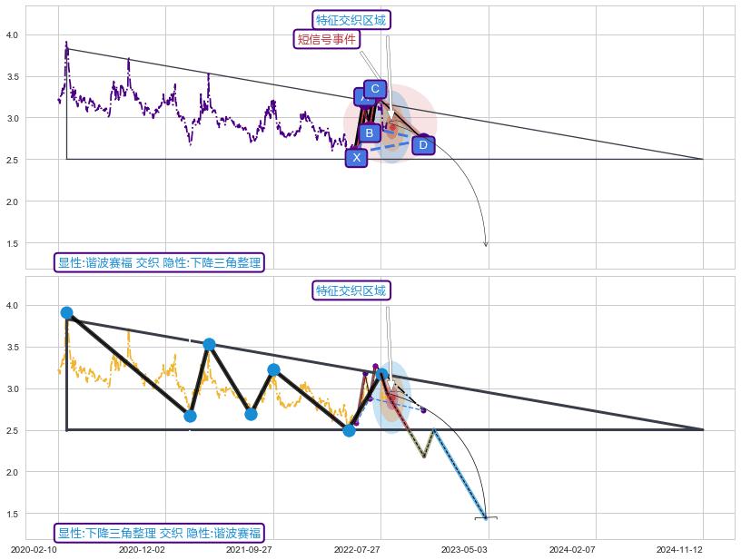Click the curved arrow tip in the top chart

pos(486,244)
